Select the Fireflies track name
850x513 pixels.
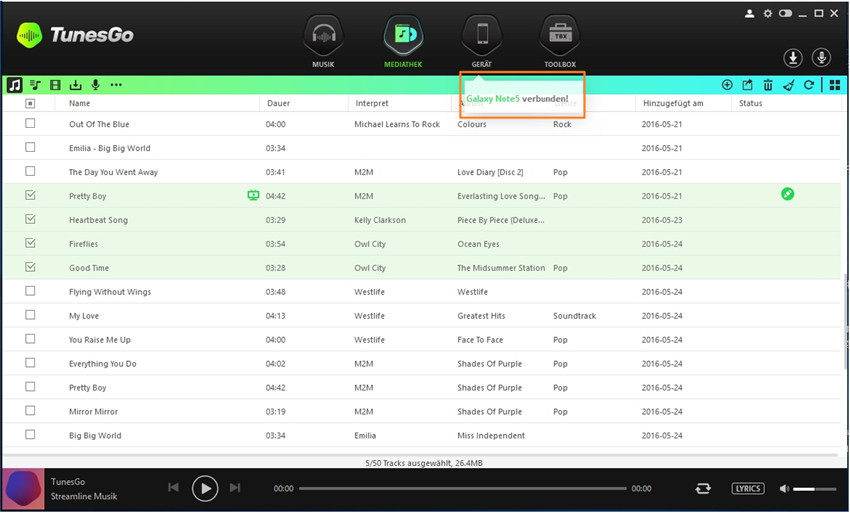tap(83, 244)
